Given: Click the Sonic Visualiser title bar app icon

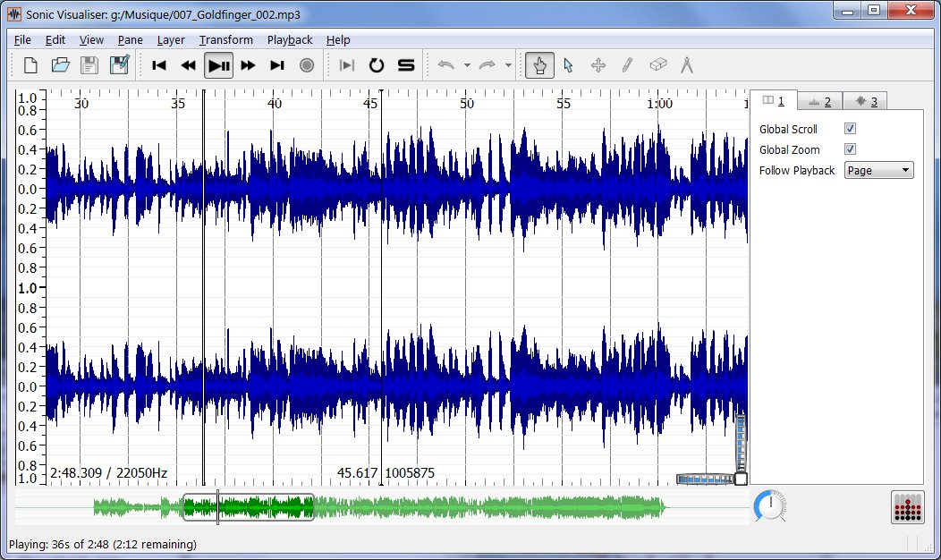Looking at the screenshot, I should [13, 13].
